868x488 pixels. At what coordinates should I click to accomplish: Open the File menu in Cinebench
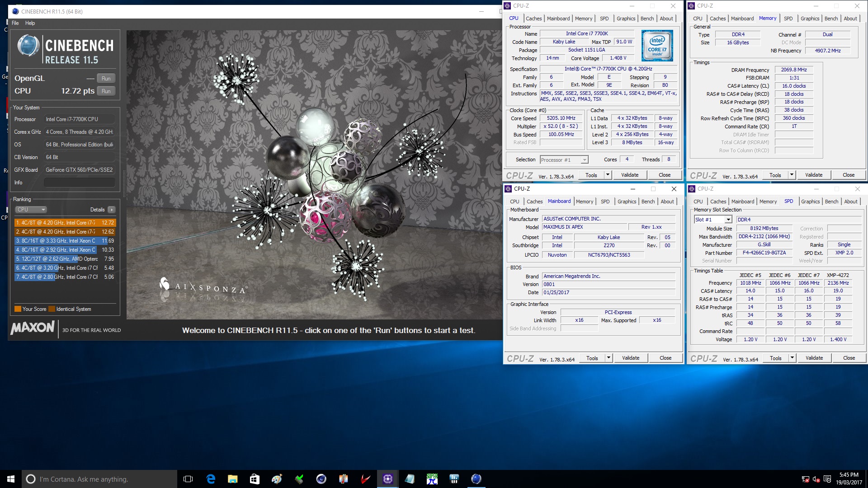15,23
